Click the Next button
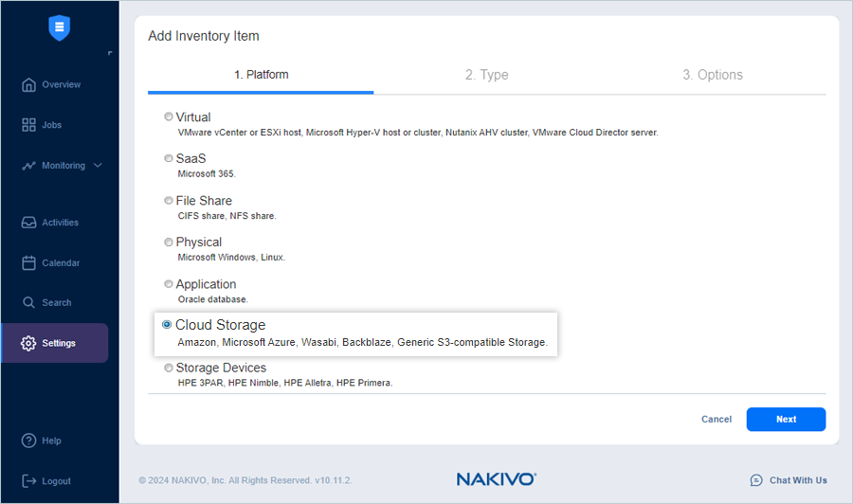This screenshot has width=853, height=504. pyautogui.click(x=786, y=419)
